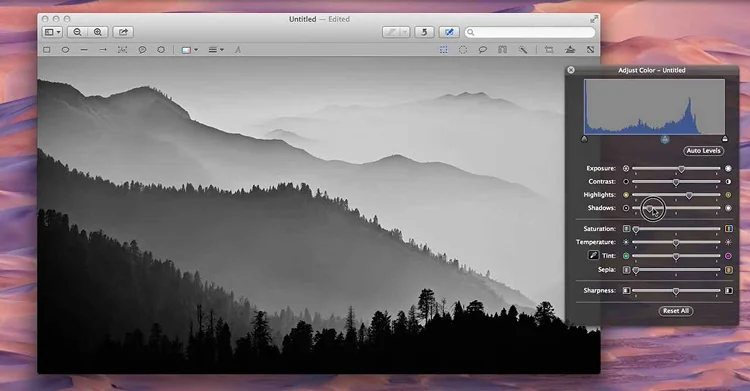Open the line style dropdown
The image size is (750, 391).
[216, 50]
